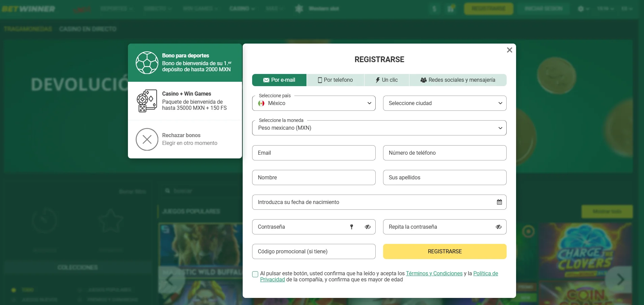Click the fecha de nacimiento field

tap(379, 202)
